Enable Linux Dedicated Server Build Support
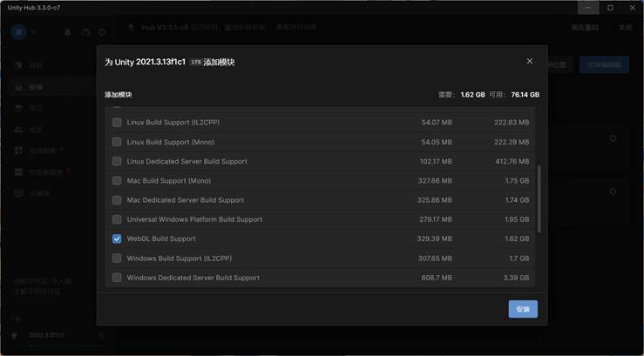Screen dimensions: 644x356 pos(117,162)
